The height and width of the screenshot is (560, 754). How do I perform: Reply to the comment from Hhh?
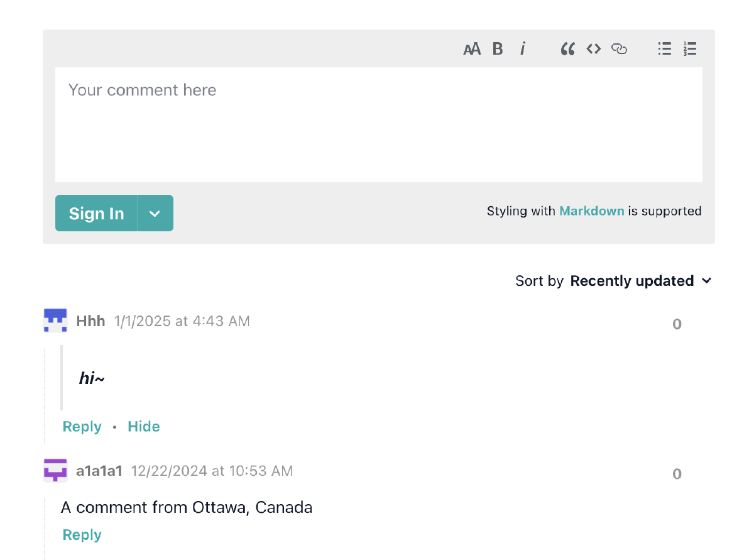tap(82, 427)
